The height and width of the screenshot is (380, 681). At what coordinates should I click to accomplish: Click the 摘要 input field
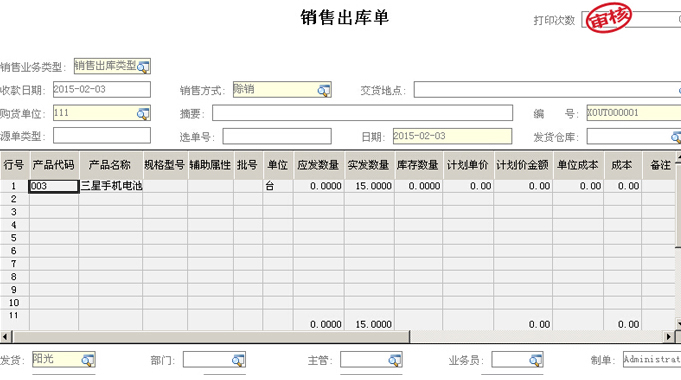(362, 113)
